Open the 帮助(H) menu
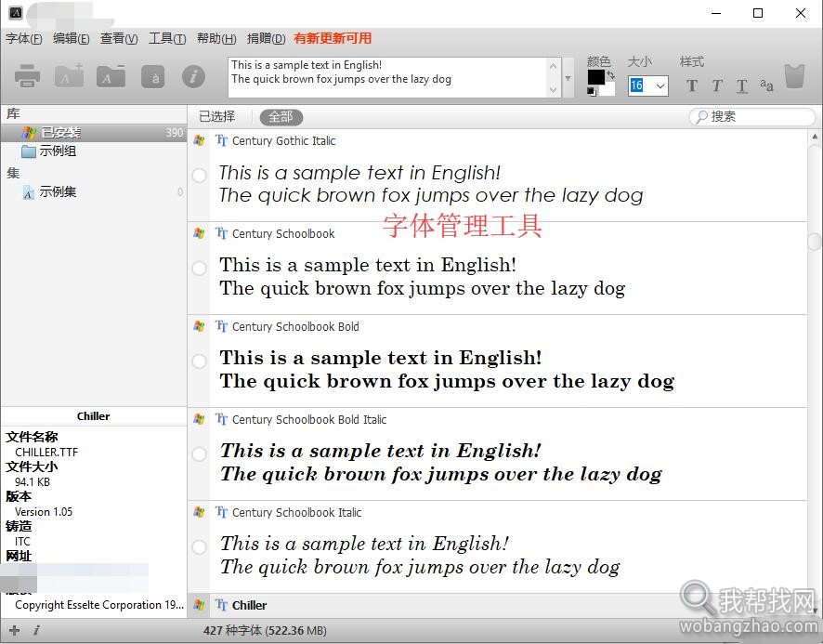The height and width of the screenshot is (644, 823). [x=216, y=38]
